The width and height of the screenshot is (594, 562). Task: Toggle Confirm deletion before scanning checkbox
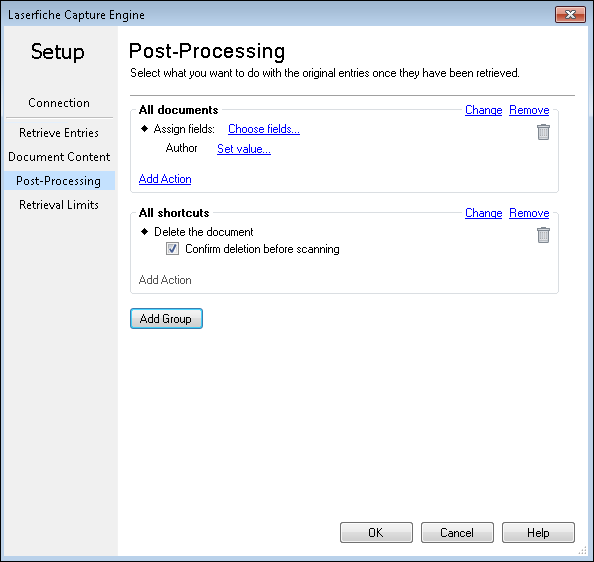click(x=172, y=249)
